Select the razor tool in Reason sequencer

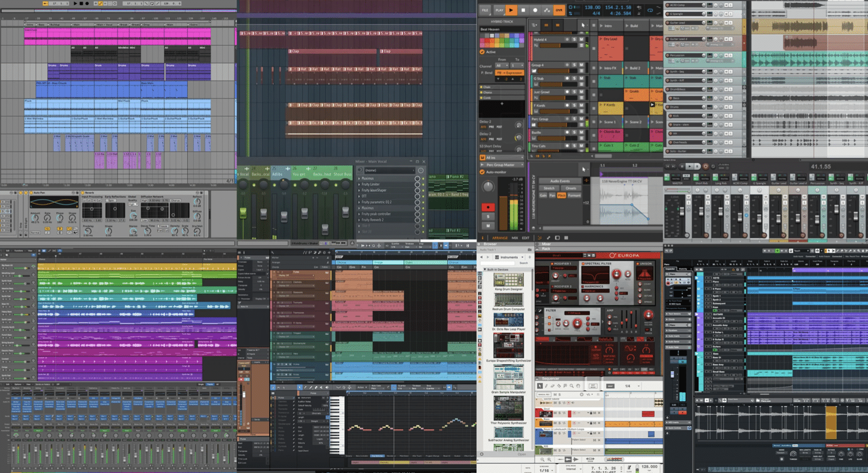coord(559,386)
